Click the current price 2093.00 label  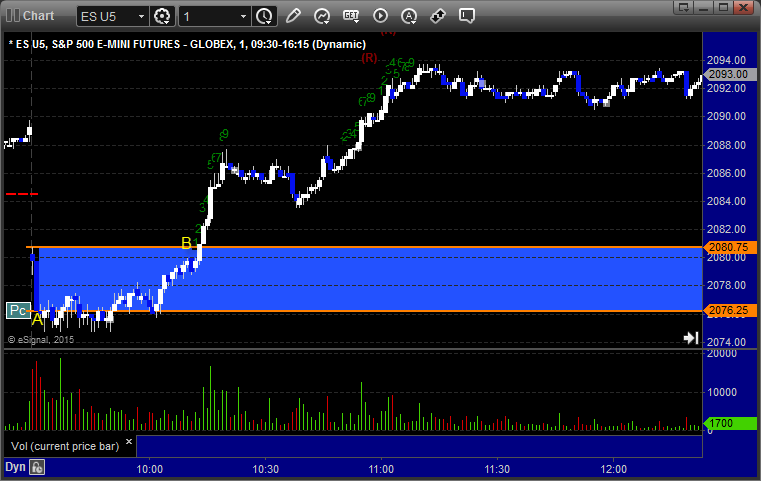729,74
